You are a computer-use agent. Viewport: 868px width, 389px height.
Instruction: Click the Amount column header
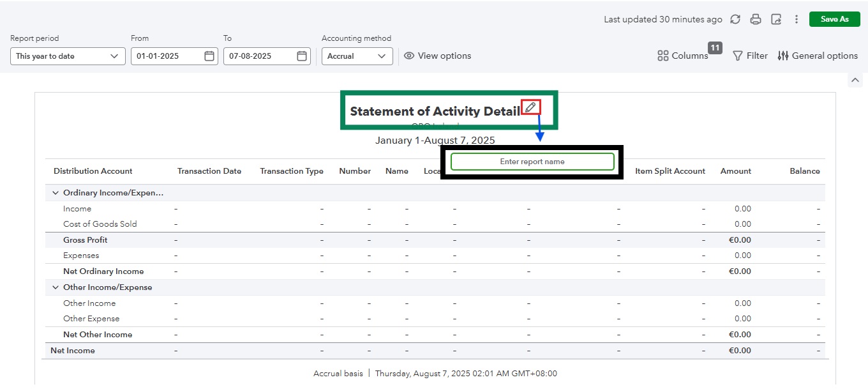tap(735, 171)
